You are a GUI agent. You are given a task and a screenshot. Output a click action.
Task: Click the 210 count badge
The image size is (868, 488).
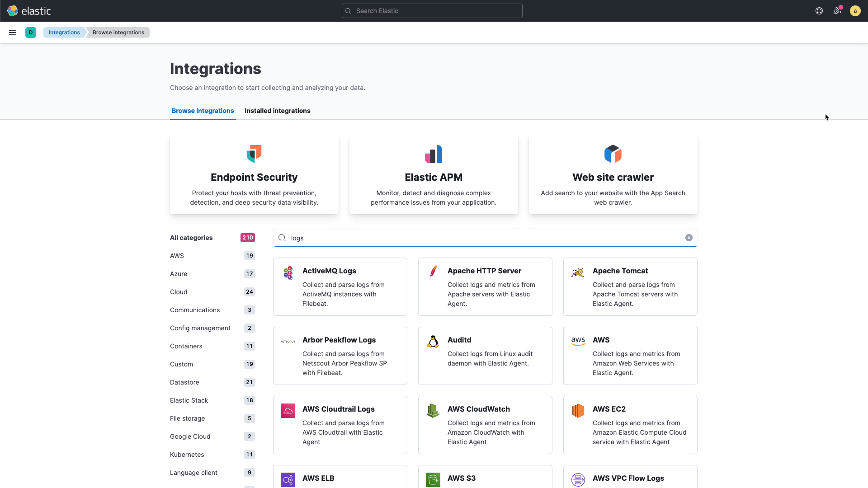(x=248, y=238)
